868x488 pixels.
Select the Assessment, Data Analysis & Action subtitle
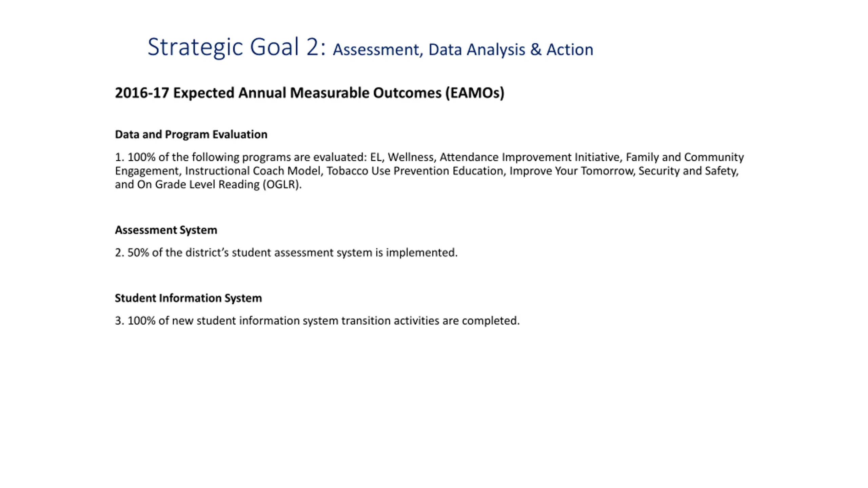point(463,50)
